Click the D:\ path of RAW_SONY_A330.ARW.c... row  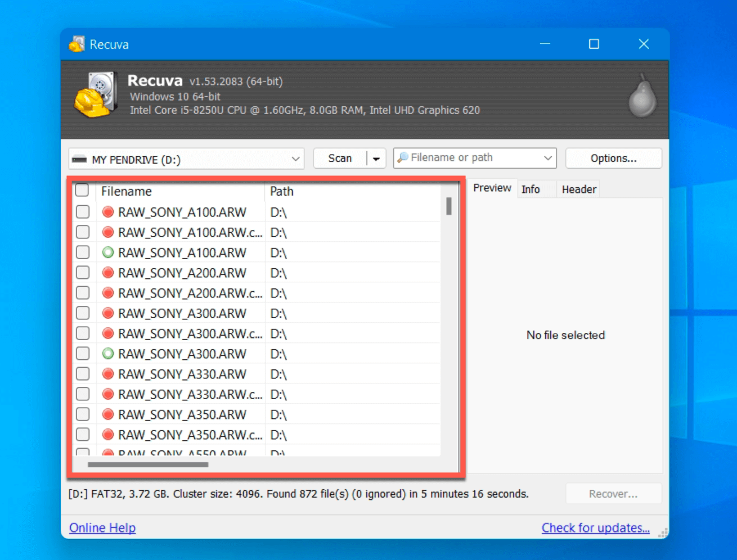[278, 394]
